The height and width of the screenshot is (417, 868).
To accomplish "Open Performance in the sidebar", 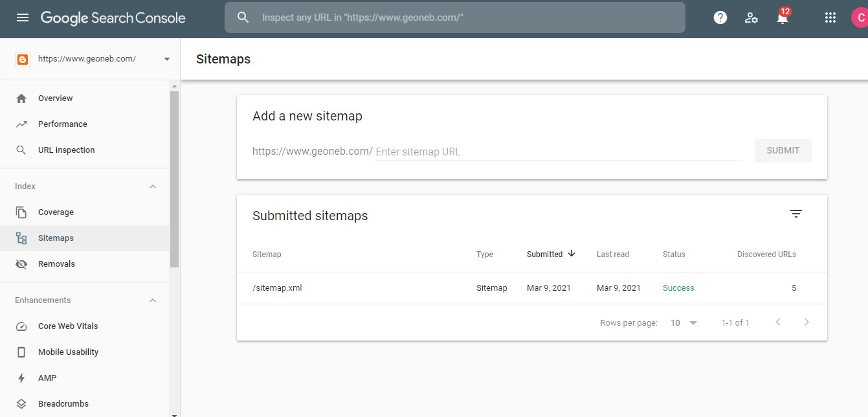I will click(85, 124).
